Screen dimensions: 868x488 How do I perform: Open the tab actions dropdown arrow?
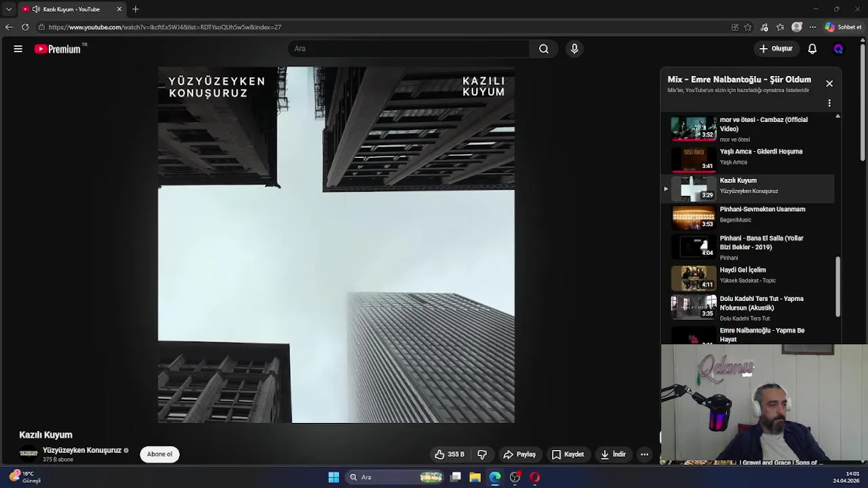(9, 9)
